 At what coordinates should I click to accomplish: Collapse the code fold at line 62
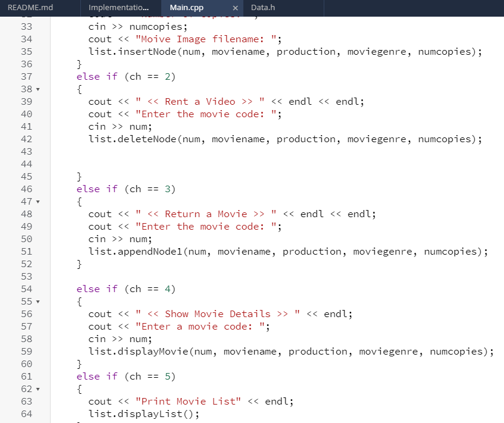point(37,388)
